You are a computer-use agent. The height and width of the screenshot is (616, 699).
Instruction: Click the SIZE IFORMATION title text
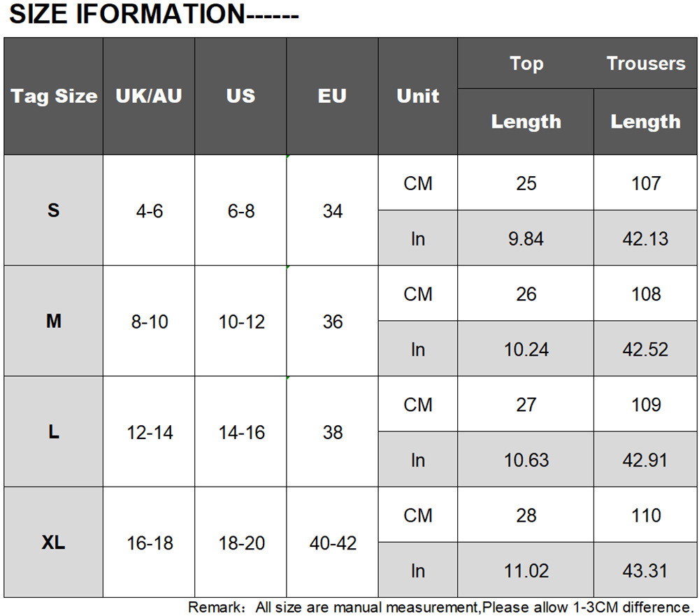[154, 15]
